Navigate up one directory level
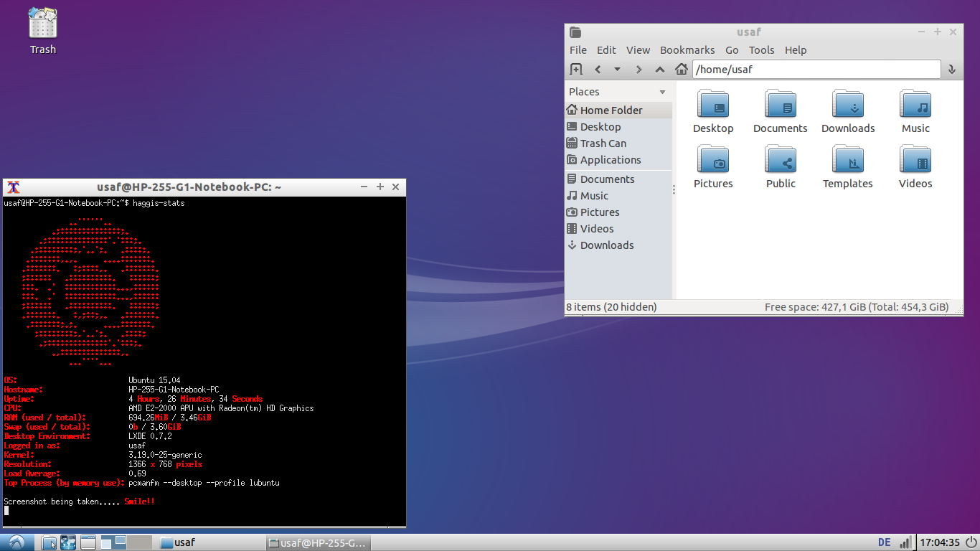 tap(659, 69)
